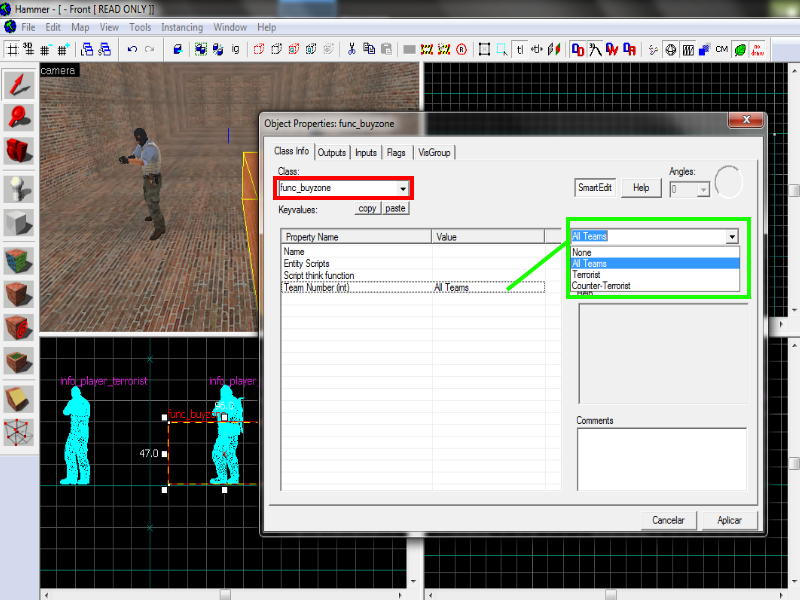Screen dimensions: 800x600
Task: Undo the last action
Action: pos(133,49)
